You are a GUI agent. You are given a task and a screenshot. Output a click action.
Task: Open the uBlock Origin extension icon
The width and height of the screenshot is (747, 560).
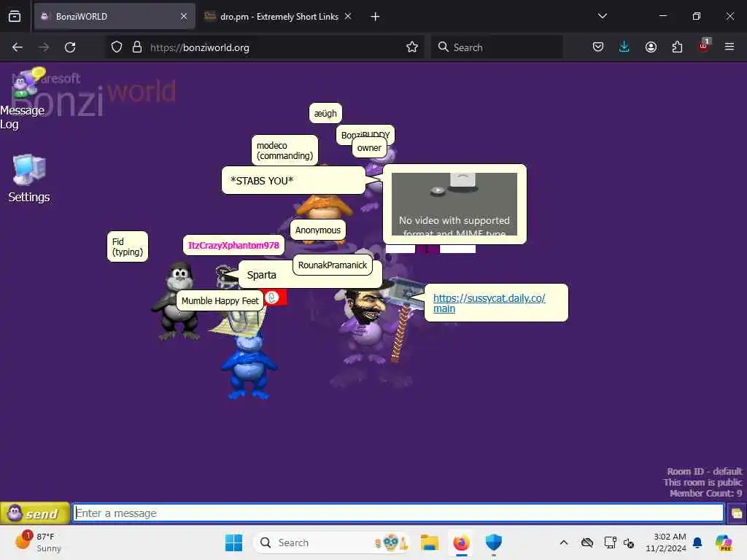[704, 46]
